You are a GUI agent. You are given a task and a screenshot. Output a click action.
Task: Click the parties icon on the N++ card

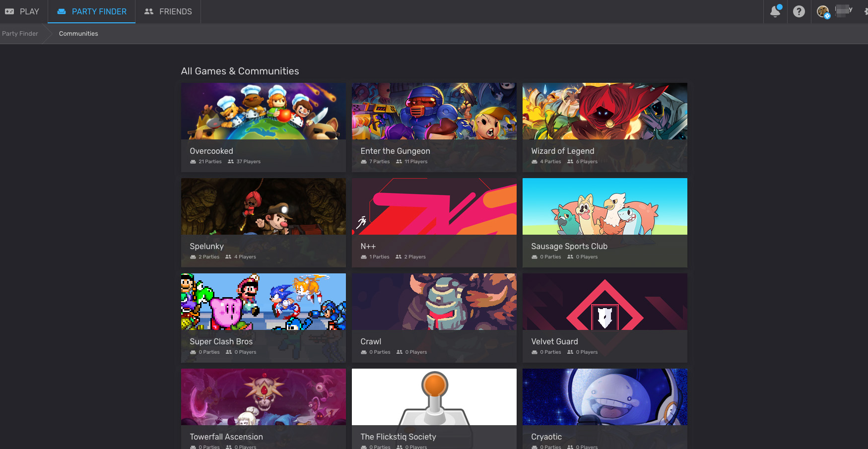364,257
